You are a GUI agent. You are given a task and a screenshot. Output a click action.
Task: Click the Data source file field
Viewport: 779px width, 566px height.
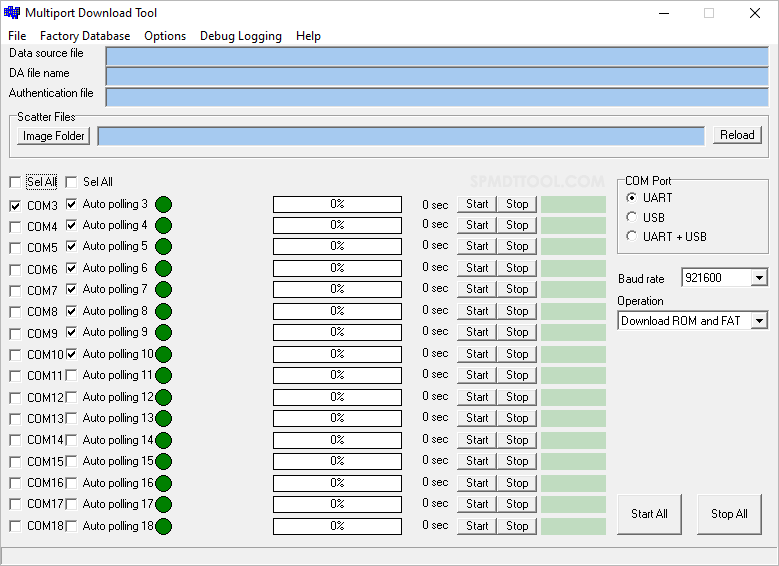437,56
